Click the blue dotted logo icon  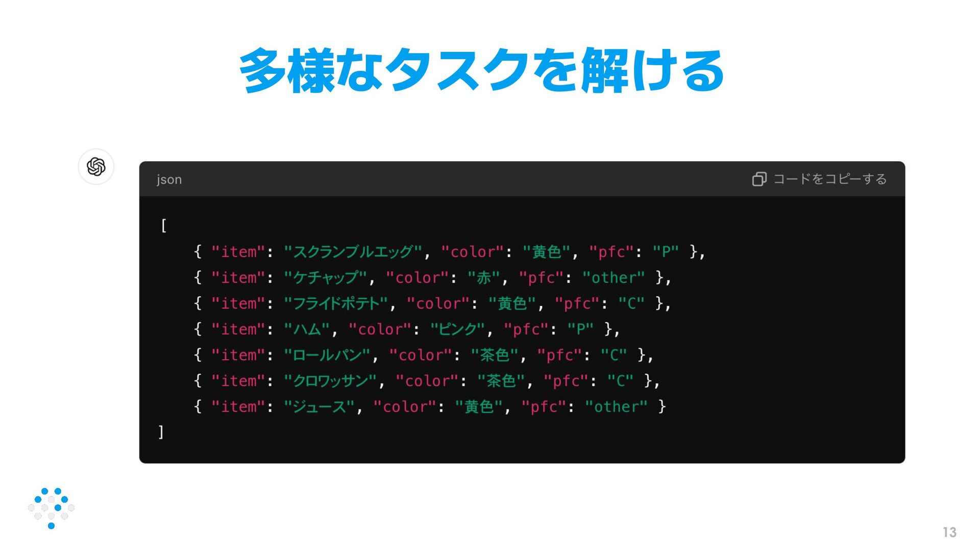tap(51, 508)
